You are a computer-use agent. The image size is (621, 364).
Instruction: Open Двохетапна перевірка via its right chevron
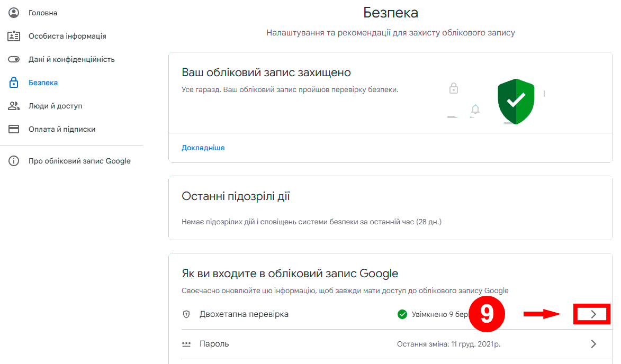click(x=593, y=314)
